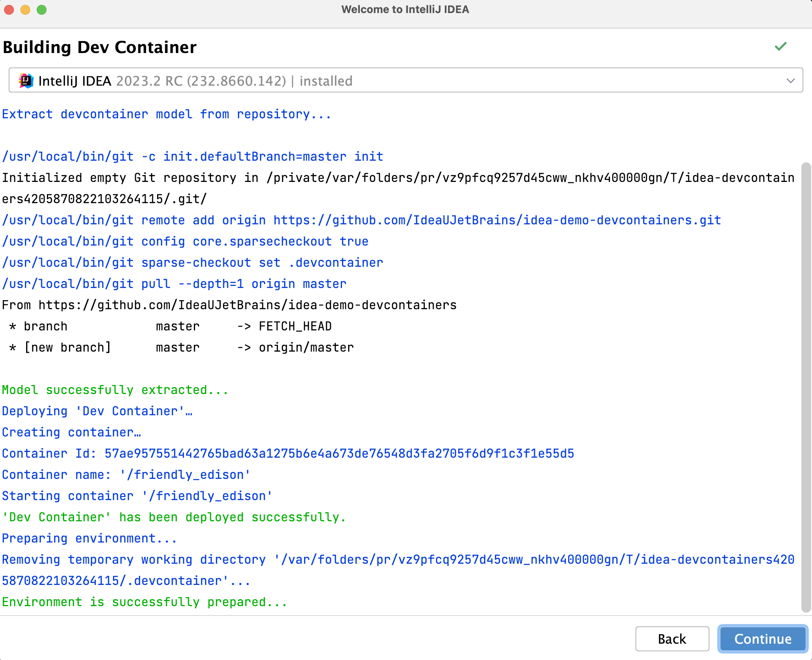Click the 'git -c init.defaultBranch=master init' line
This screenshot has width=812, height=660.
[x=193, y=157]
